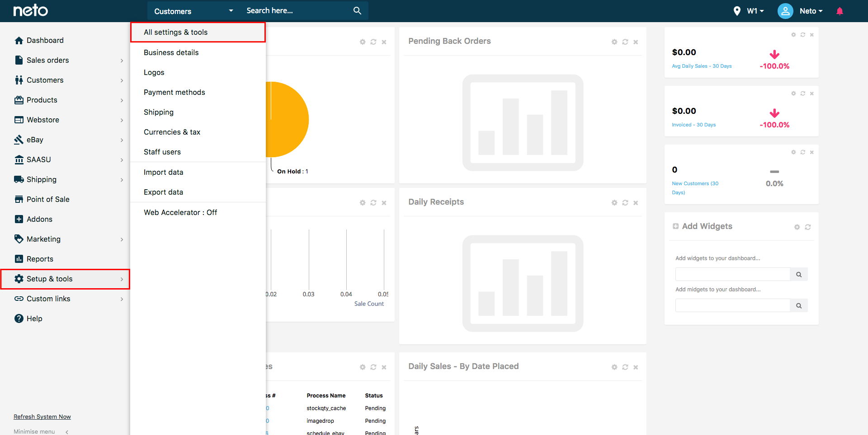
Task: Close the Pending Back Orders widget
Action: click(636, 42)
